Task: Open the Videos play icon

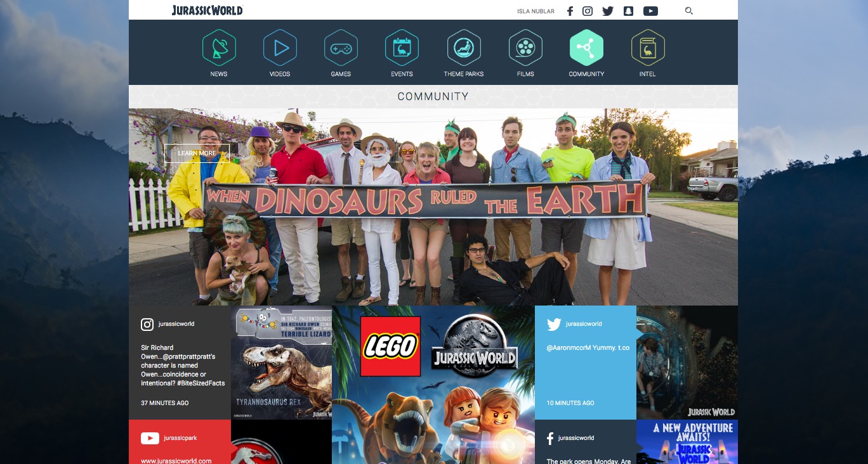Action: 280,48
